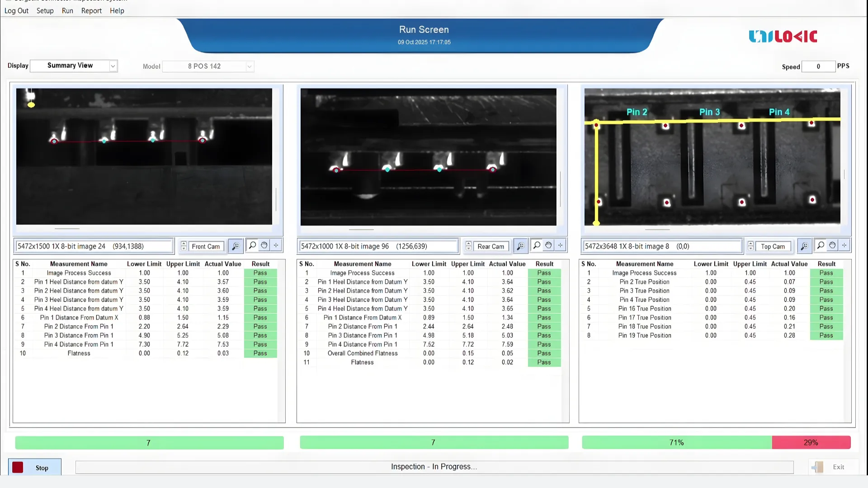Click the Exit button
The height and width of the screenshot is (488, 868).
[833, 467]
